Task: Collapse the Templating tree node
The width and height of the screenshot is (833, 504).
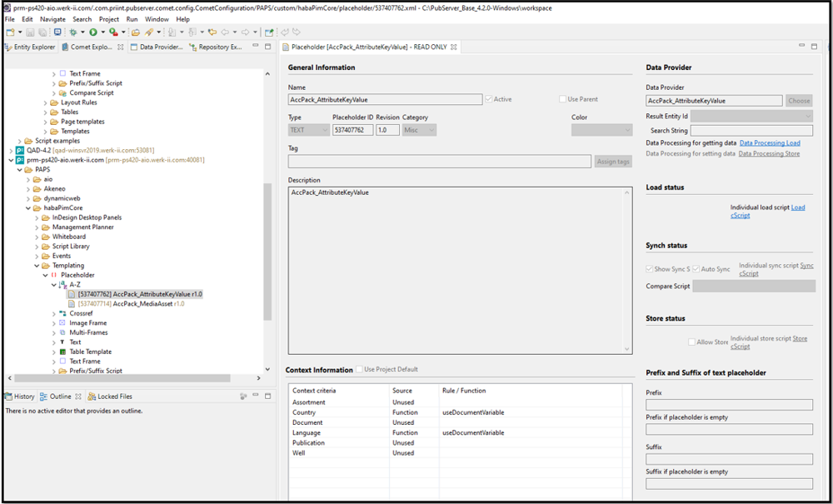Action: click(x=37, y=266)
